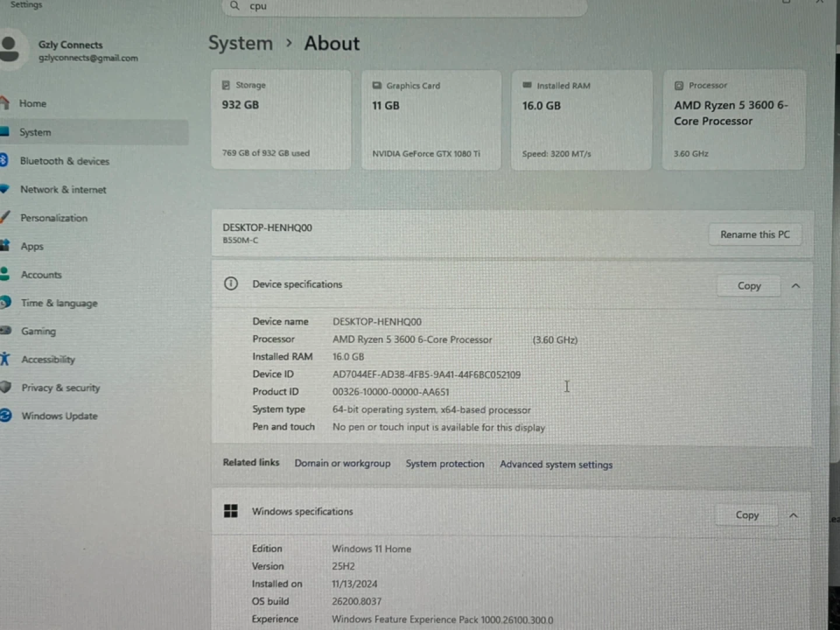The image size is (840, 630).
Task: Copy the Device specifications details
Action: (x=748, y=286)
